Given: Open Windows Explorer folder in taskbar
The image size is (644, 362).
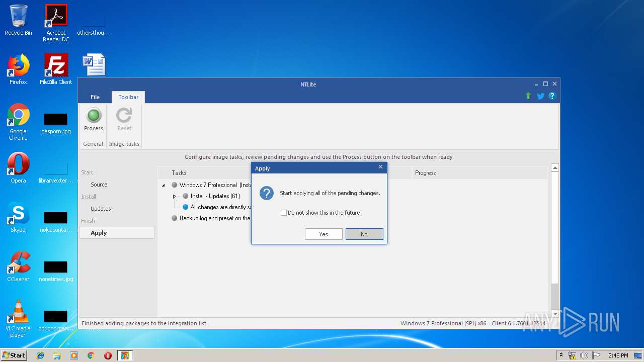Looking at the screenshot, I should pyautogui.click(x=57, y=355).
